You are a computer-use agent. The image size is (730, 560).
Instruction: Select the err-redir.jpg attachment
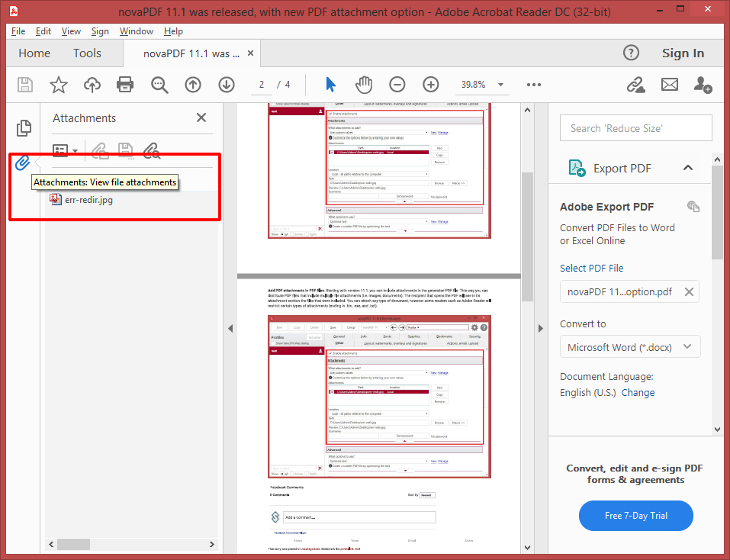pyautogui.click(x=88, y=200)
